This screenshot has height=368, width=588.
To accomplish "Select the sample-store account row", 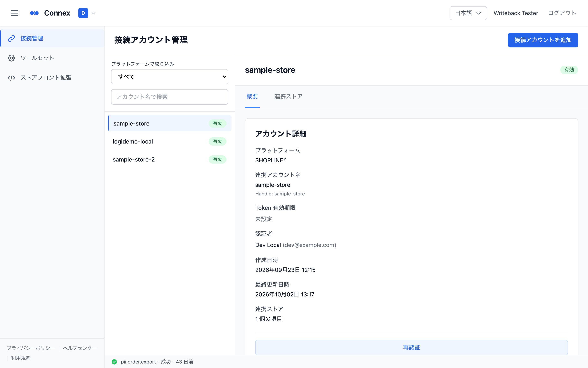I will tap(170, 123).
